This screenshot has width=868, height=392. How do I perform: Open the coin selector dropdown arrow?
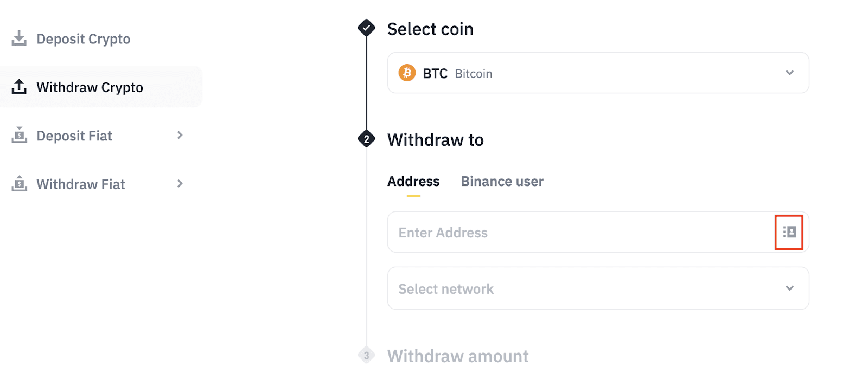pyautogui.click(x=789, y=73)
